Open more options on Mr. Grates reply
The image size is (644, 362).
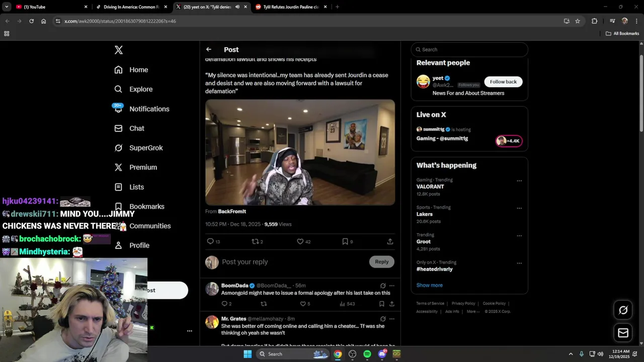pos(392,319)
